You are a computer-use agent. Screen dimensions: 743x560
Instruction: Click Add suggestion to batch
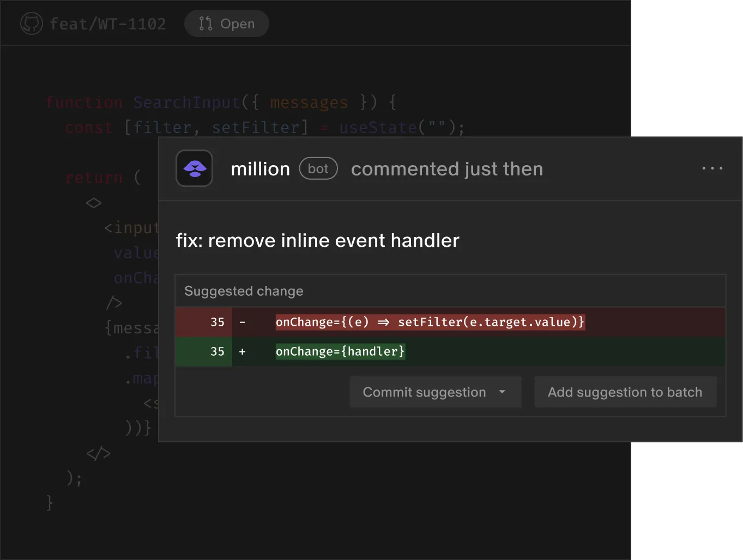click(625, 392)
